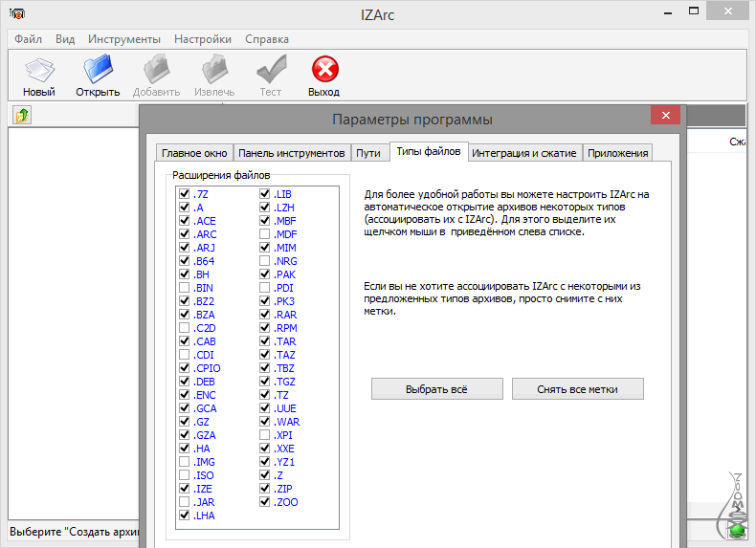The width and height of the screenshot is (756, 548).
Task: Switch to the Приложения tab
Action: tap(617, 153)
